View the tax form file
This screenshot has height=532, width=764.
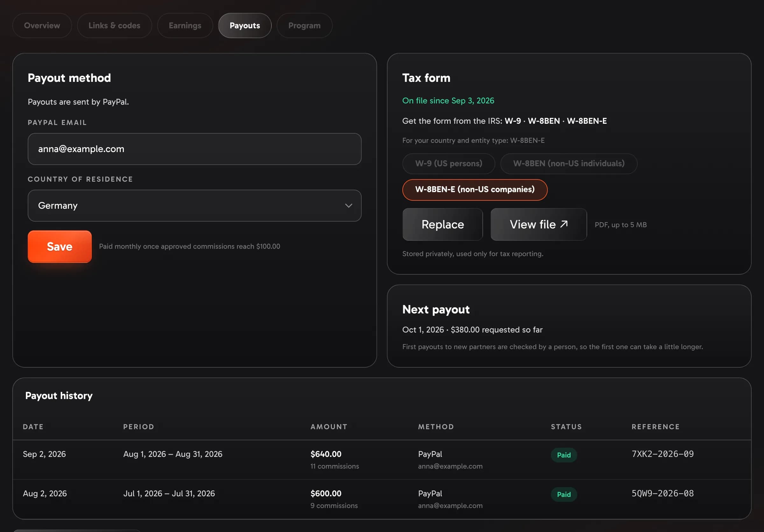pos(538,224)
